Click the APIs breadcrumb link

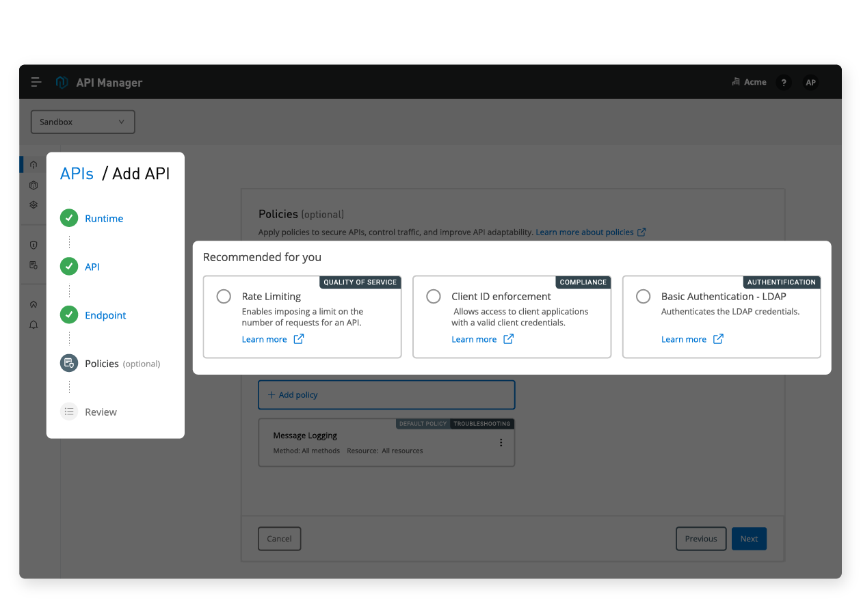coord(77,174)
